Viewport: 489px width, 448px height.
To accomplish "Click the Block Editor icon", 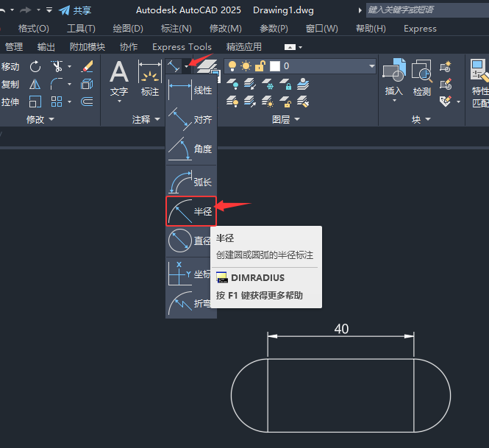I will [x=446, y=85].
